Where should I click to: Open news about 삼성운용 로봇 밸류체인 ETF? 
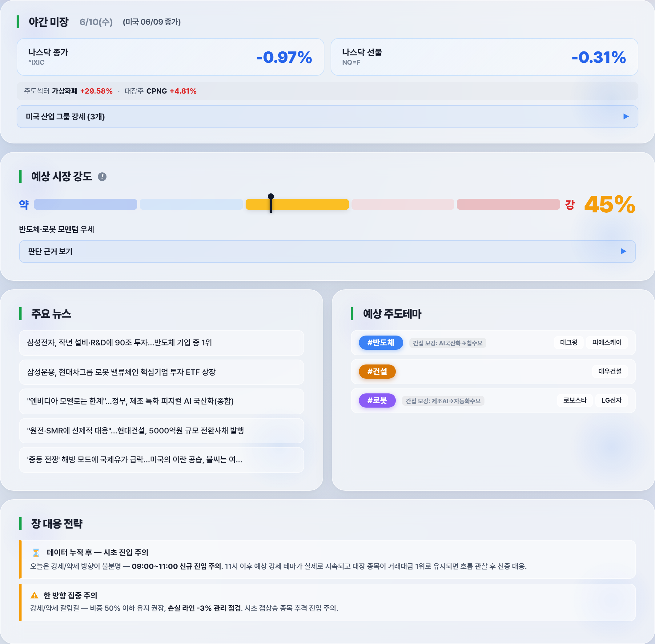(x=162, y=372)
